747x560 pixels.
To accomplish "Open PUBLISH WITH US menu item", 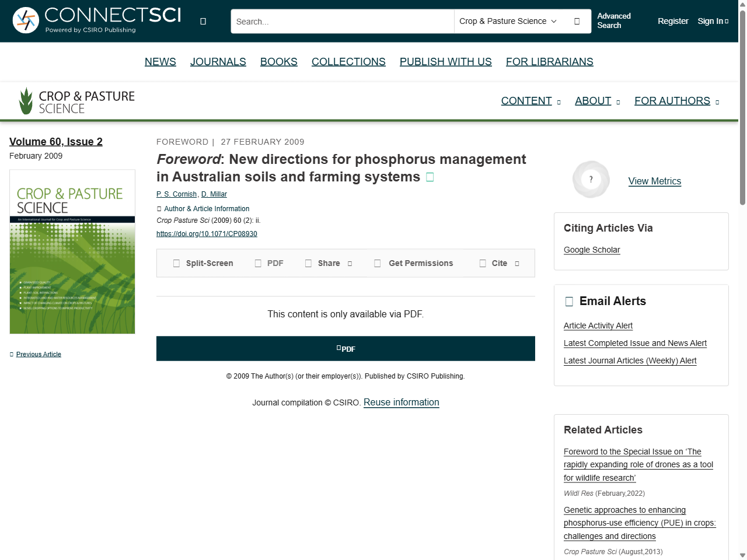I will [x=446, y=62].
